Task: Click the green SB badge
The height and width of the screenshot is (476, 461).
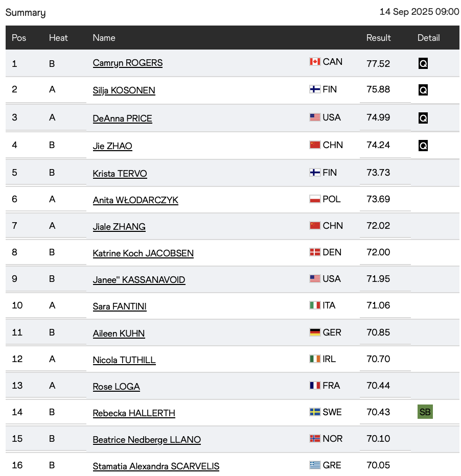Action: (x=425, y=412)
